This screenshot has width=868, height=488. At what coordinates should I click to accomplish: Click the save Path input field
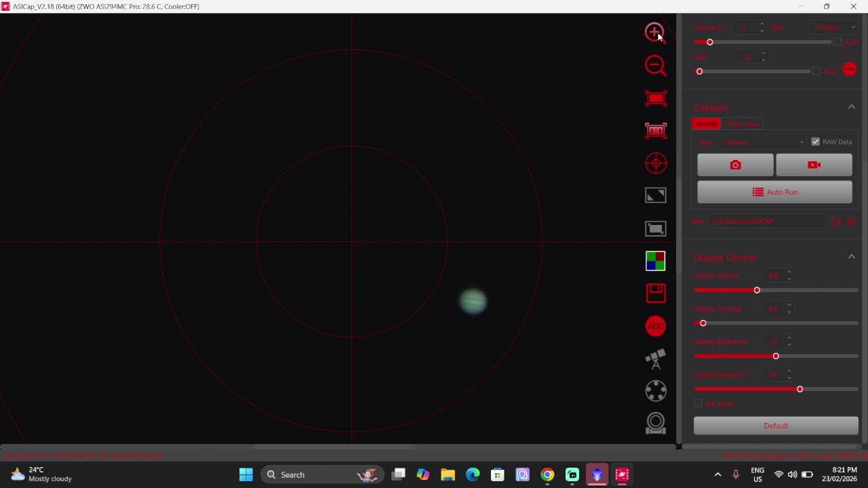(767, 222)
